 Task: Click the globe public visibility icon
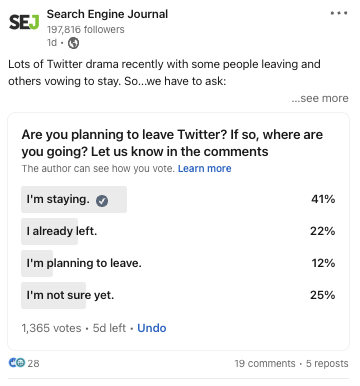pyautogui.click(x=73, y=43)
